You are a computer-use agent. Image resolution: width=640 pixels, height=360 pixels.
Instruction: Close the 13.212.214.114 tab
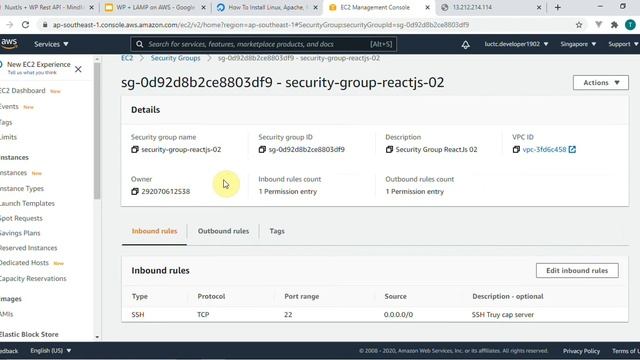539,7
